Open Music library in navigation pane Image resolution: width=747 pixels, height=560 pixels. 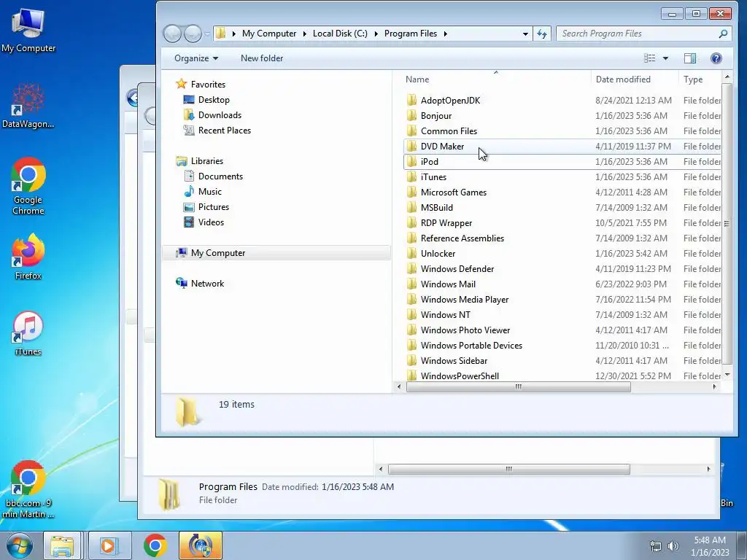(209, 192)
